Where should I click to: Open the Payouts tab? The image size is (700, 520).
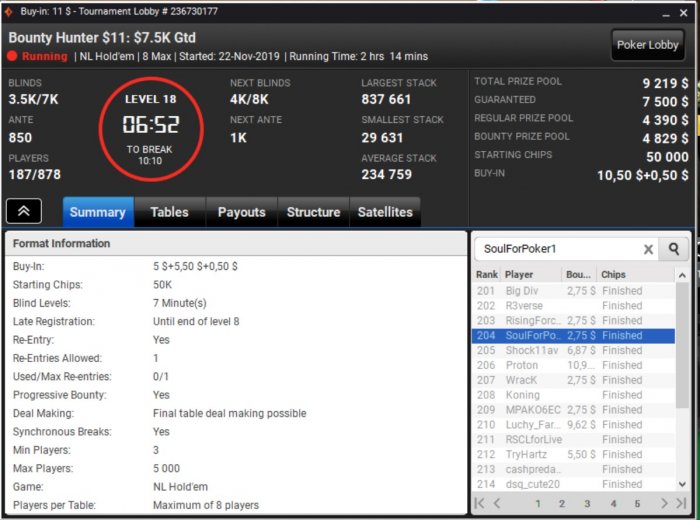coord(242,212)
